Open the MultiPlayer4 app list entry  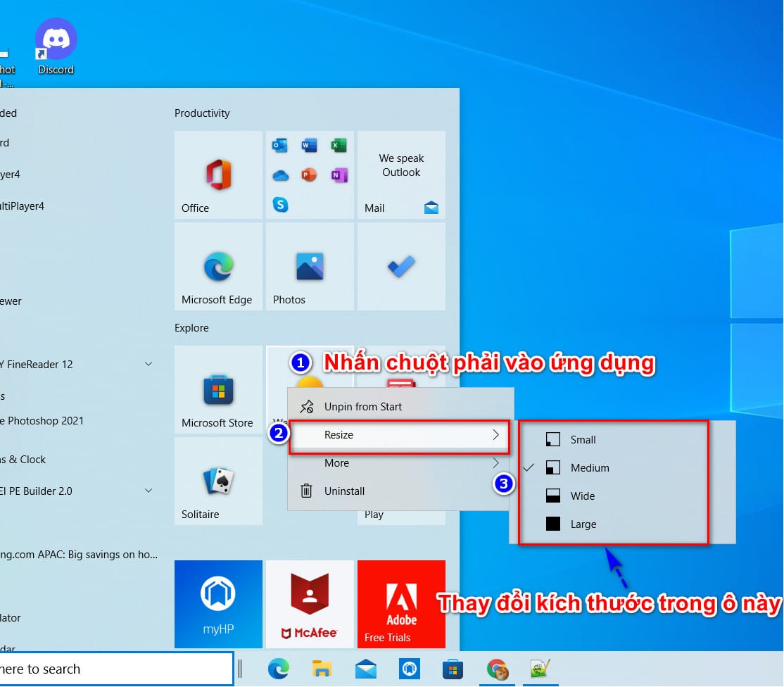click(79, 206)
